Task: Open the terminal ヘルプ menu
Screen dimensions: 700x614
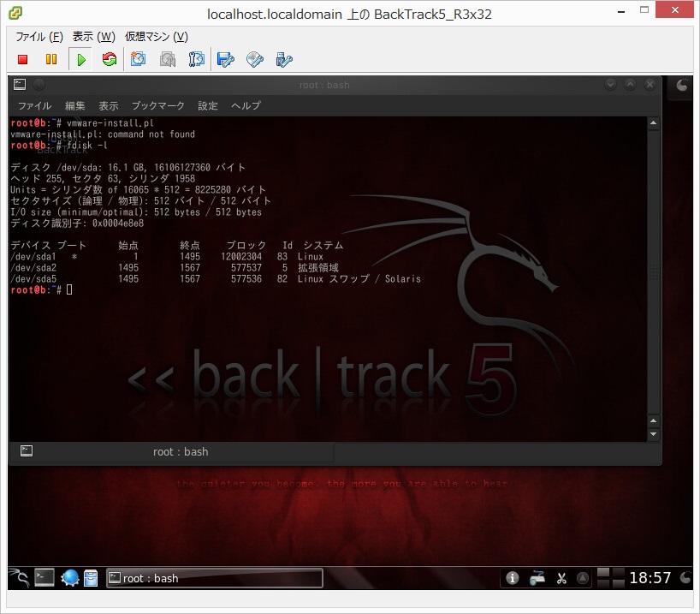Action: 246,106
